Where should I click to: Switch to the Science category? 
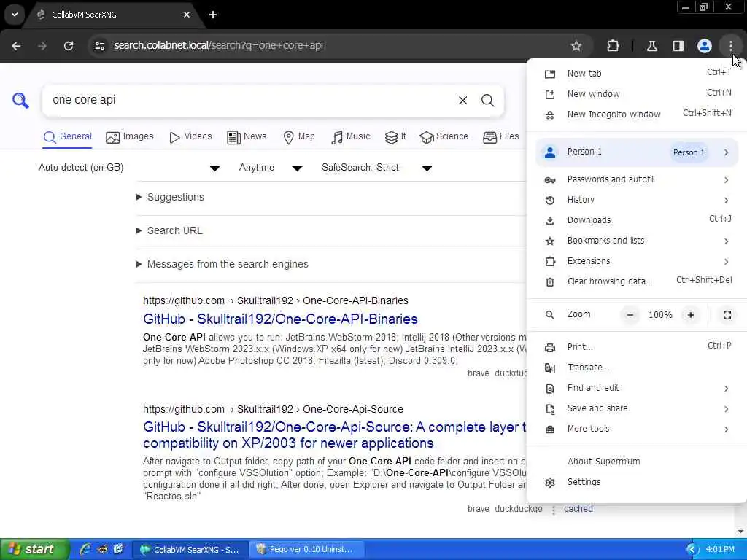444,136
